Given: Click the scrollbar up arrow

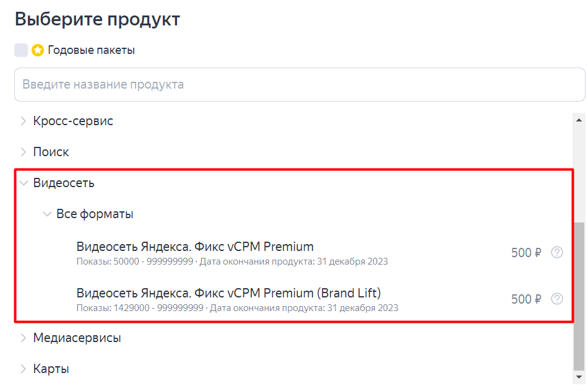Looking at the screenshot, I should click(x=579, y=119).
